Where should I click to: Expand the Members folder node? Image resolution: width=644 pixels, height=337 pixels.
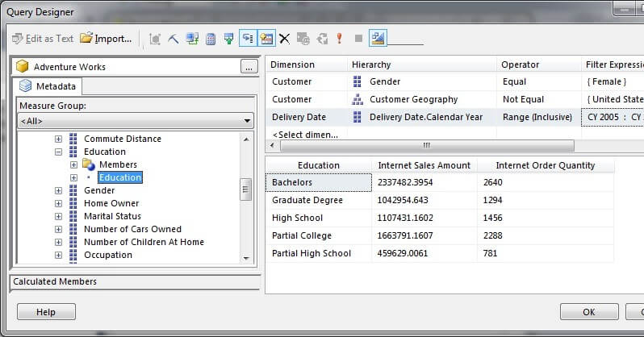pos(73,165)
